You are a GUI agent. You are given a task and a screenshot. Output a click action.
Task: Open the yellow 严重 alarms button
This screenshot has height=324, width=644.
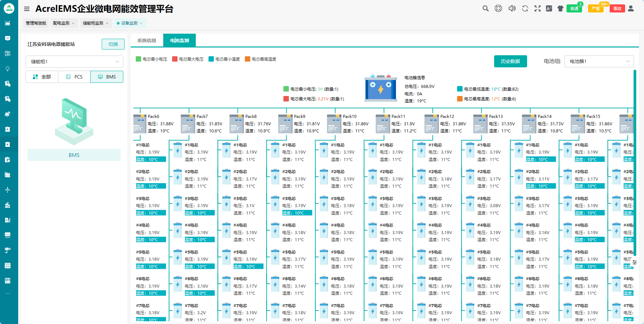595,8
